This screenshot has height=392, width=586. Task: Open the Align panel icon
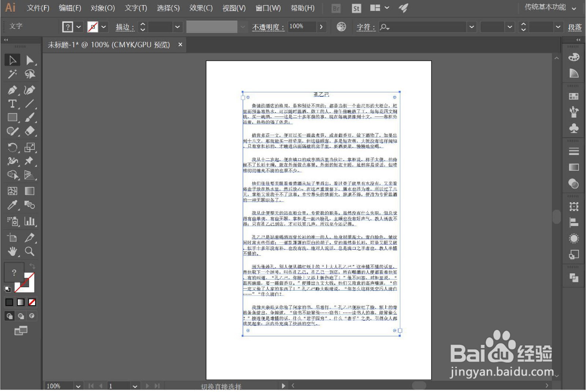pos(574,222)
